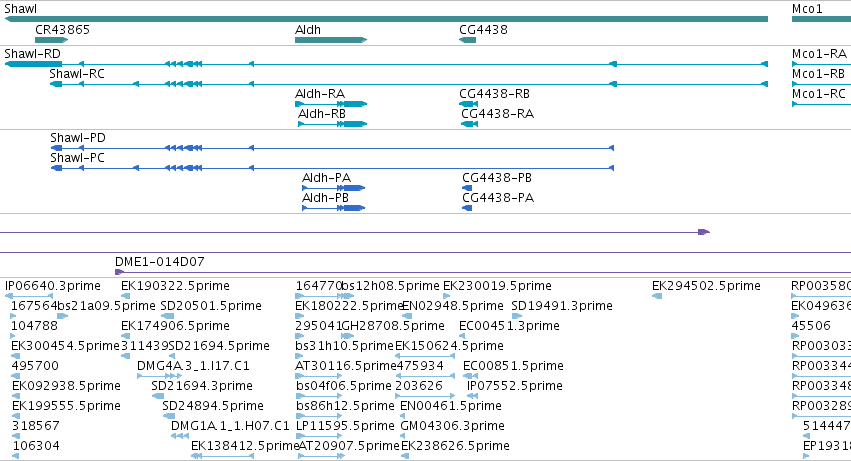Viewport: 851px width, 461px height.
Task: Select the Shawl-PD protein feature line
Action: (x=332, y=148)
